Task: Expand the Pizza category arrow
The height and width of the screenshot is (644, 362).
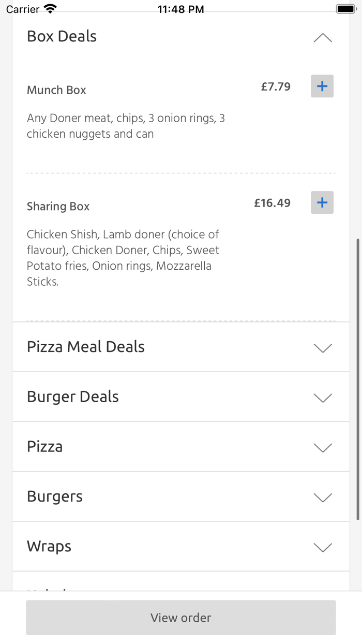Action: (x=323, y=448)
